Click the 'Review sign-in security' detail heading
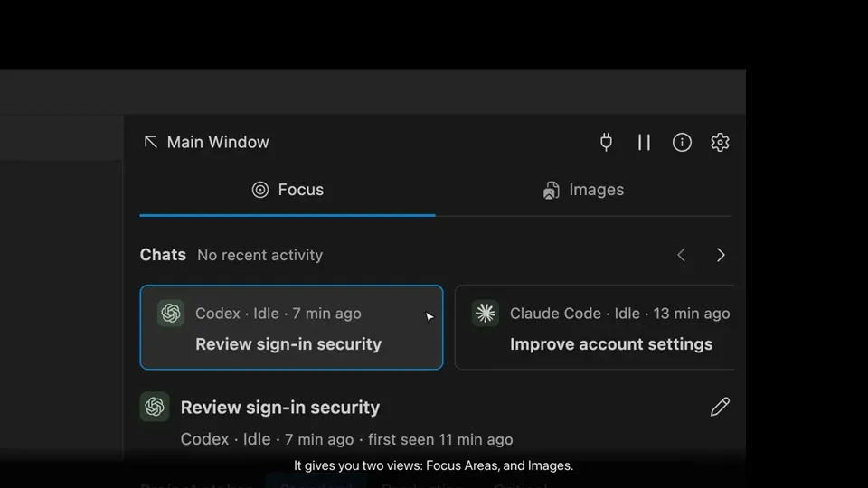The width and height of the screenshot is (868, 488). click(x=280, y=408)
